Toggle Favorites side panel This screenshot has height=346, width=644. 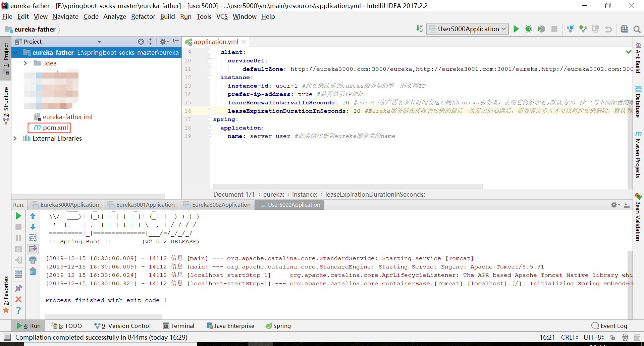point(6,295)
